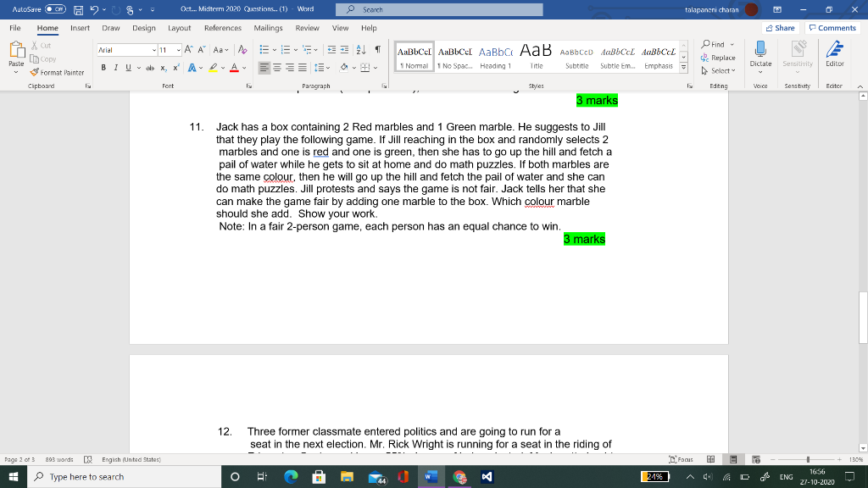Increase the font size
868x488 pixels.
pos(189,50)
